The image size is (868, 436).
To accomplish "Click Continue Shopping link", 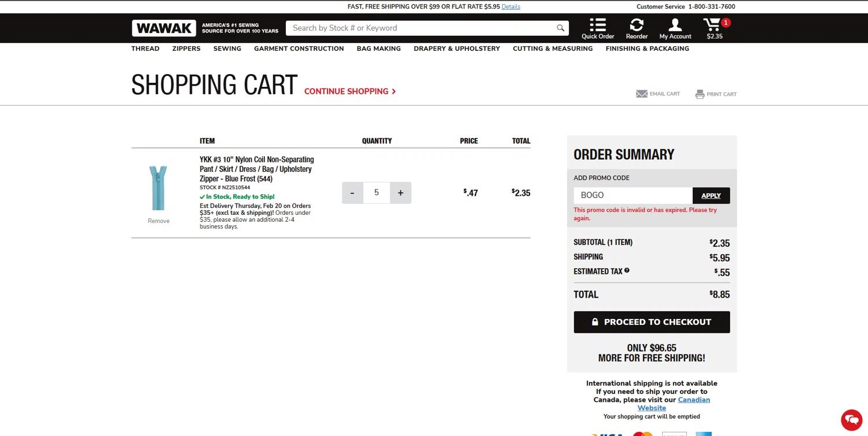I will tap(350, 91).
